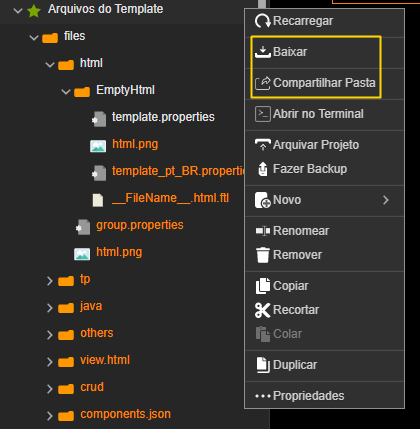This screenshot has width=420, height=429.
Task: Open the Novo submenu arrow
Action: coord(386,200)
